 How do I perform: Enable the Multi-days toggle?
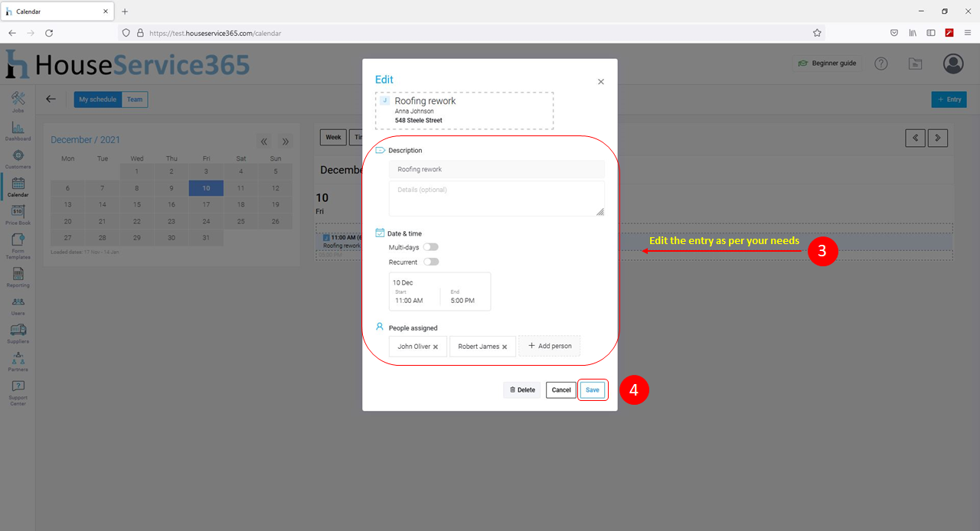pyautogui.click(x=430, y=247)
